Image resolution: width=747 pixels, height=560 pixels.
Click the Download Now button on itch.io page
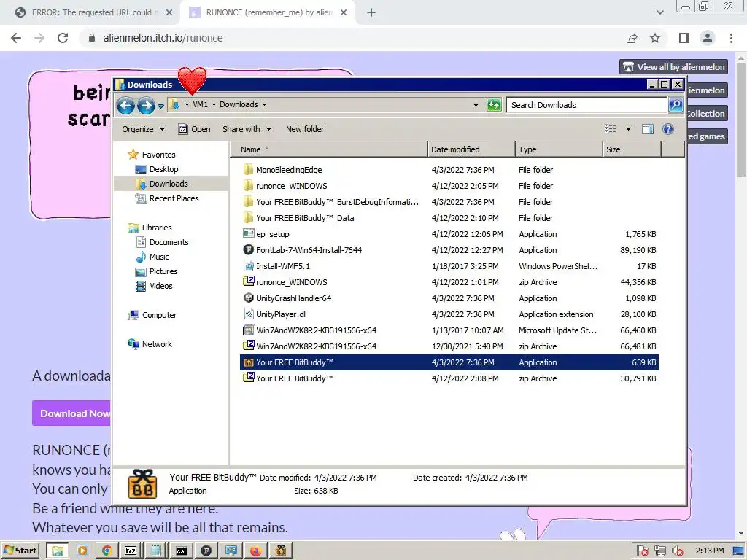(x=72, y=413)
